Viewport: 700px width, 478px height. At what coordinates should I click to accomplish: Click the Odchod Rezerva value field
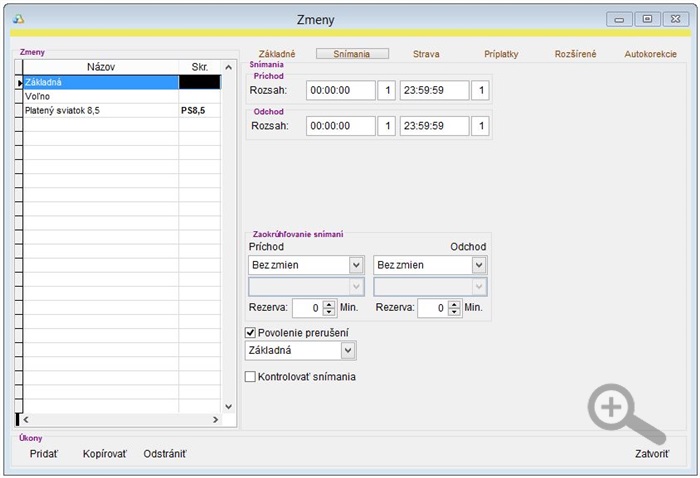[433, 308]
